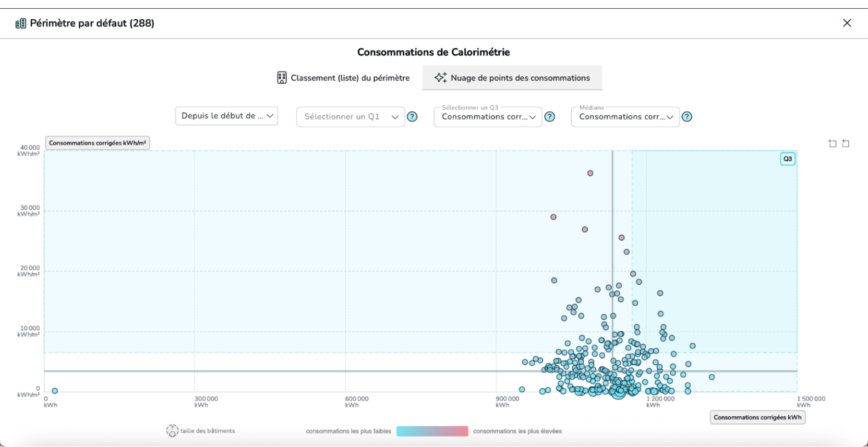
Task: Click the building icon next to Périmètre par défaut
Action: 21,24
